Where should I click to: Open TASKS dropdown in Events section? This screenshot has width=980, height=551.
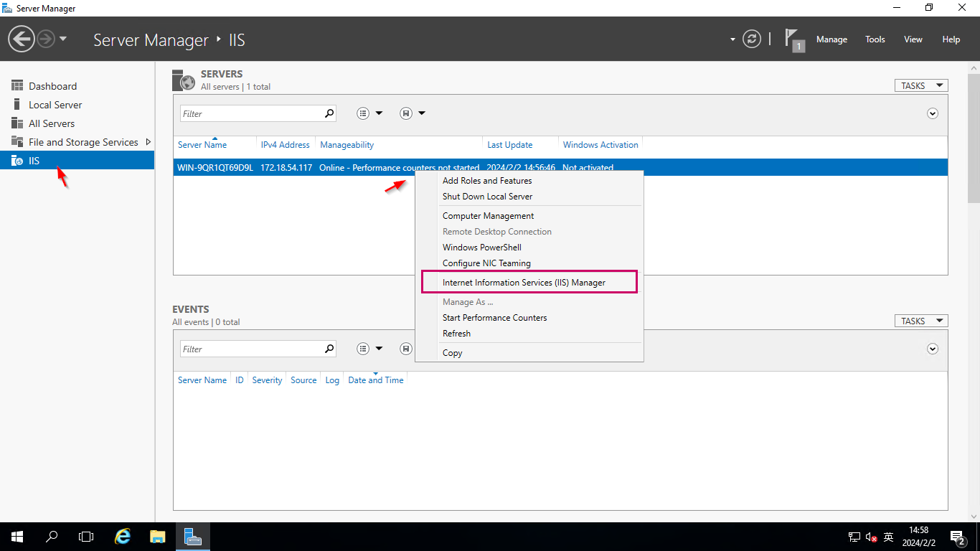(921, 321)
